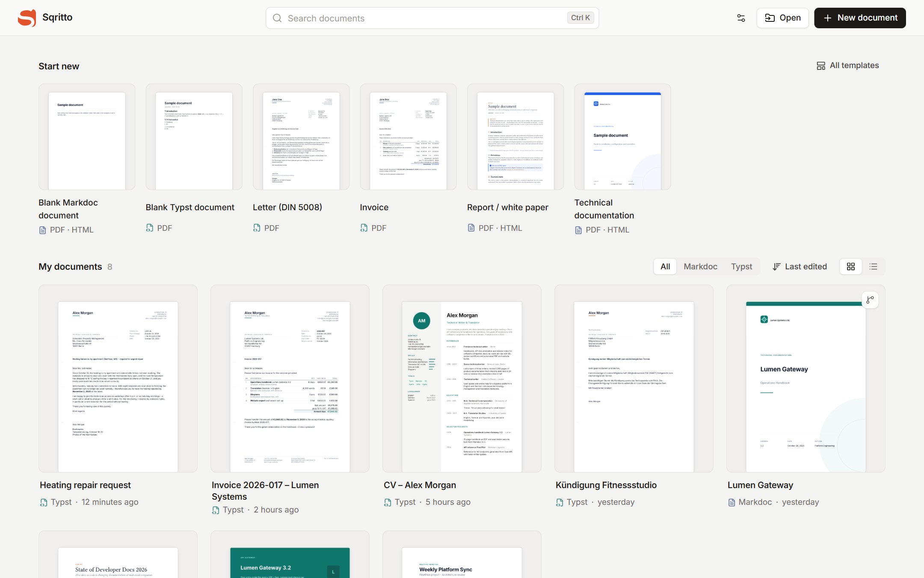Open the Invoice 2026-017 Lumen Systems document
The width and height of the screenshot is (924, 578).
pyautogui.click(x=290, y=379)
